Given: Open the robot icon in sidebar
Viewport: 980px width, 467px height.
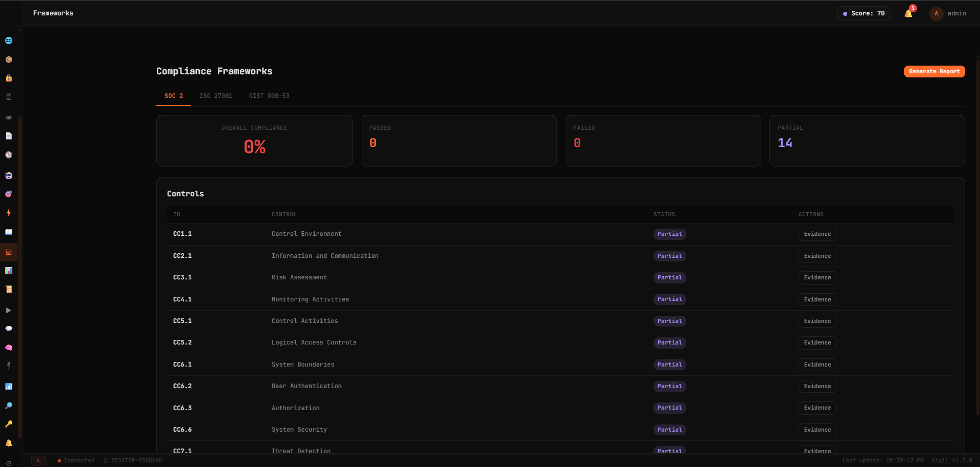Looking at the screenshot, I should (x=9, y=175).
